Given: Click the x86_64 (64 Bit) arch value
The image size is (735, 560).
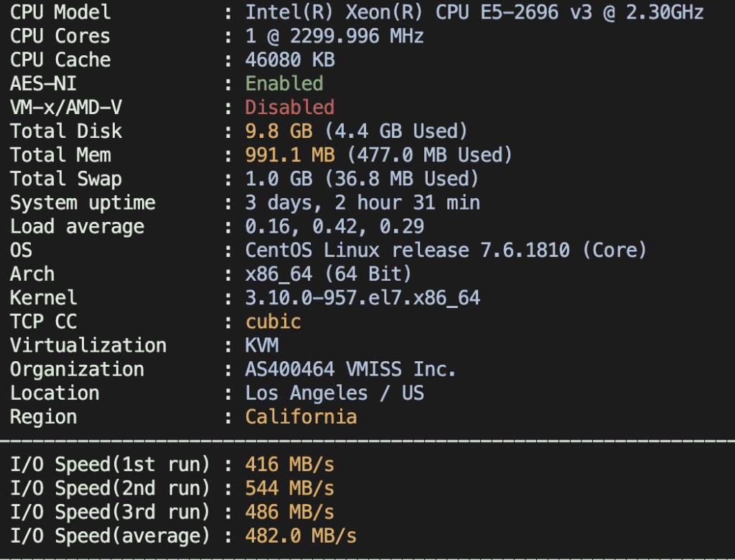Looking at the screenshot, I should [329, 274].
